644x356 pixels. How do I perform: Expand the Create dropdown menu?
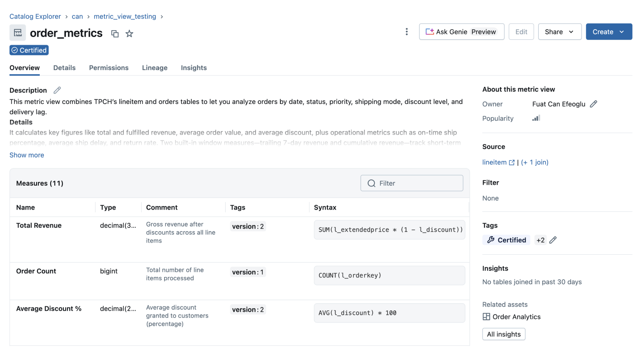click(609, 32)
